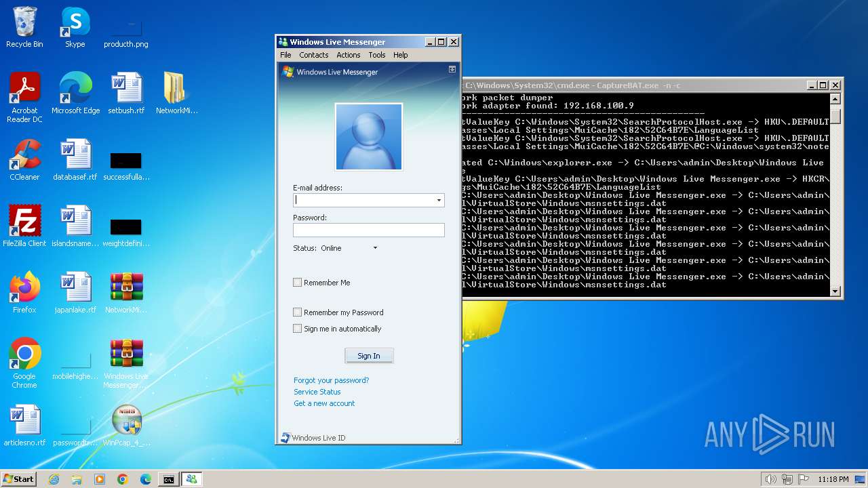Open the Actions menu in Messenger
868x488 pixels.
(349, 55)
